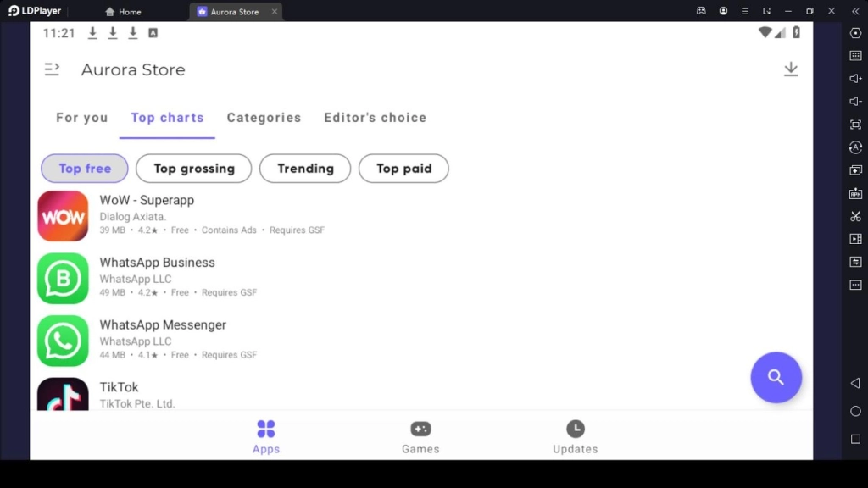The image size is (868, 488).
Task: Open the WhatsApp Messenger app icon
Action: (x=63, y=341)
